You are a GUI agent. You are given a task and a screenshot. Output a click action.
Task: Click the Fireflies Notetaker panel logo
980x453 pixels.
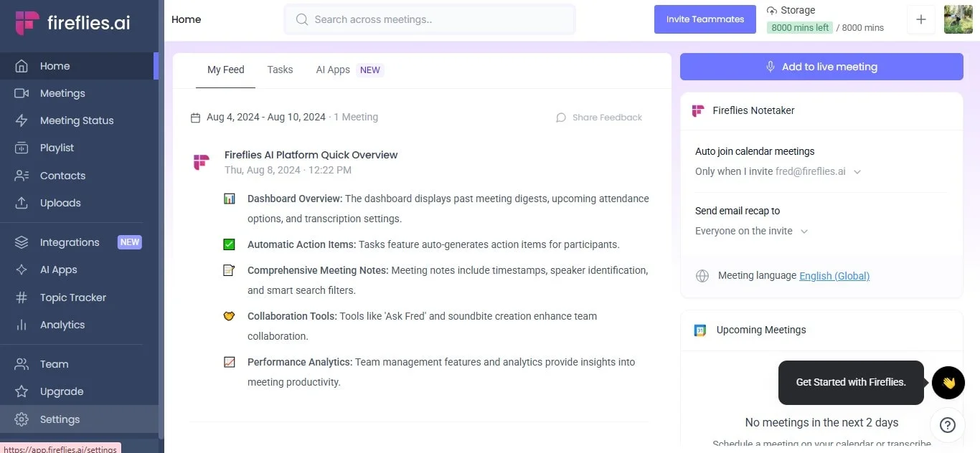point(698,111)
